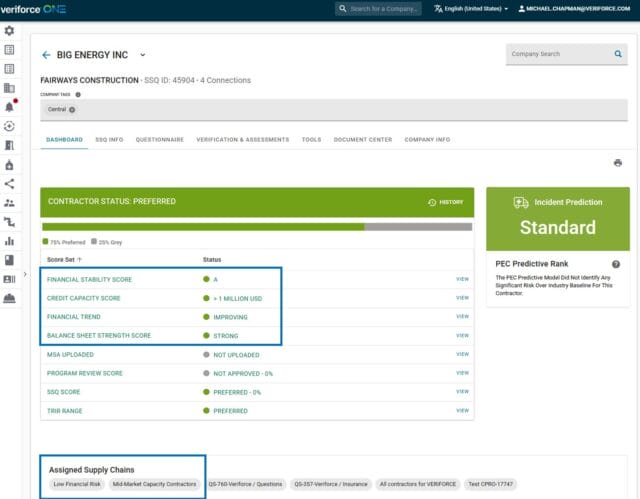Open the book icon in sidebar
The width and height of the screenshot is (640, 499).
coord(9,260)
